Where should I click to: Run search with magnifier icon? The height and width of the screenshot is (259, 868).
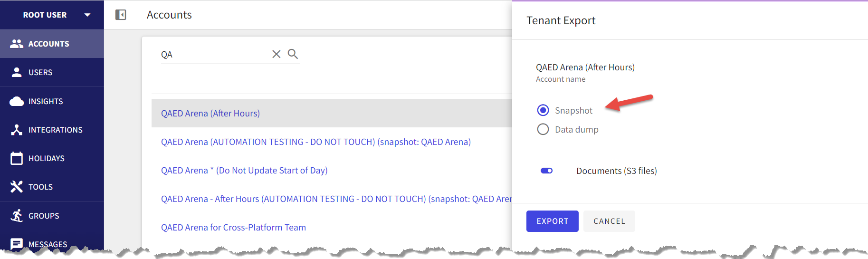pyautogui.click(x=293, y=54)
